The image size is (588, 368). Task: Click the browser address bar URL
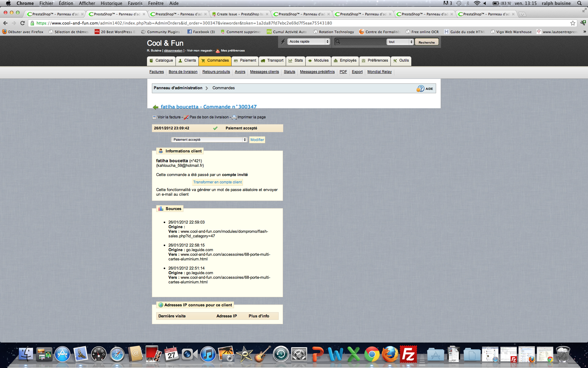pos(184,23)
